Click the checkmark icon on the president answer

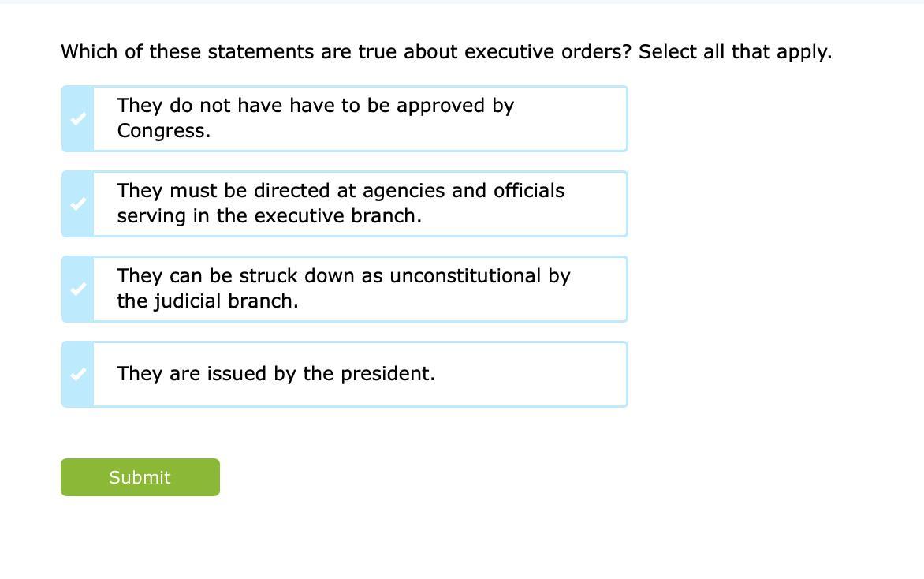point(77,375)
